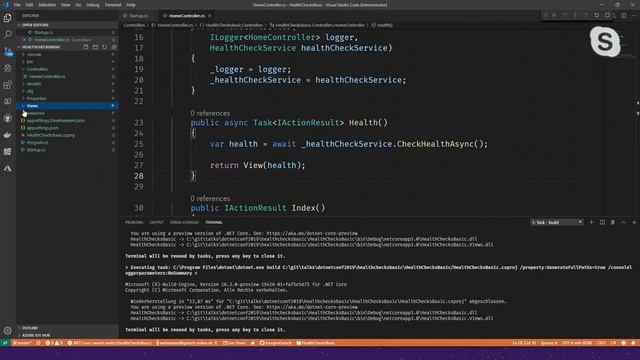The image size is (640, 360).
Task: Open the Explorer view in activity bar
Action: click(x=7, y=18)
